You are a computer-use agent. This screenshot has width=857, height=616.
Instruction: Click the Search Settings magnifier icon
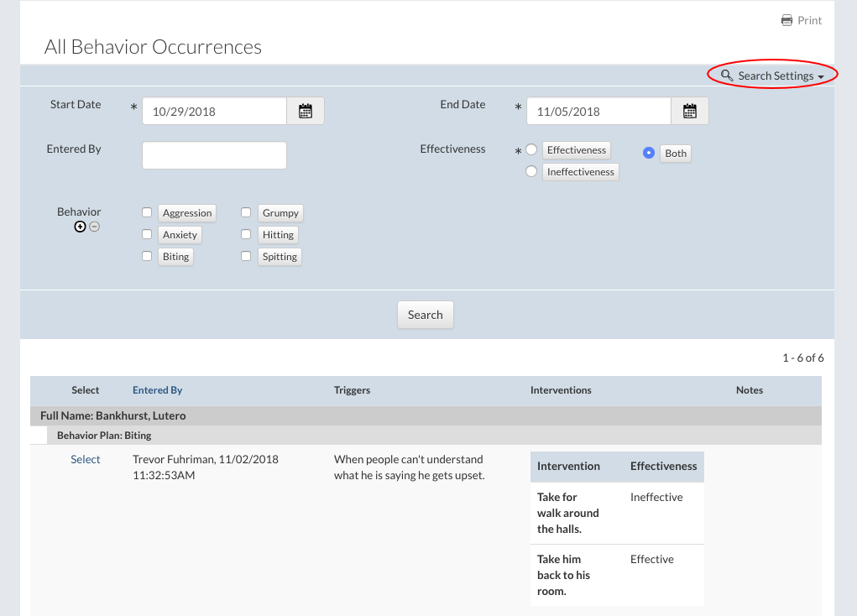pyautogui.click(x=727, y=76)
